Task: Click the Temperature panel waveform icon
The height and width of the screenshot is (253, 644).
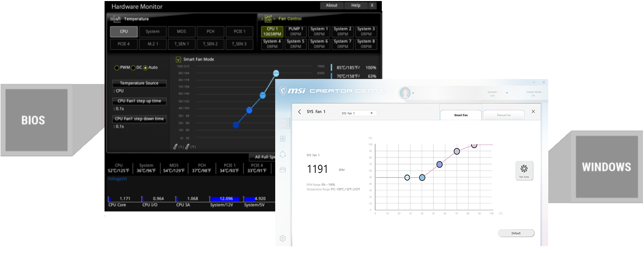Action: pyautogui.click(x=116, y=19)
